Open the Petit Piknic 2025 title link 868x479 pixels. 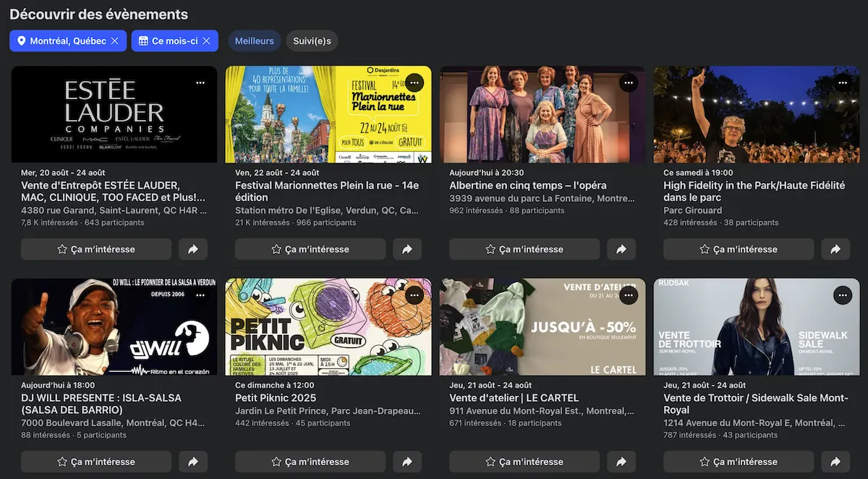click(276, 398)
